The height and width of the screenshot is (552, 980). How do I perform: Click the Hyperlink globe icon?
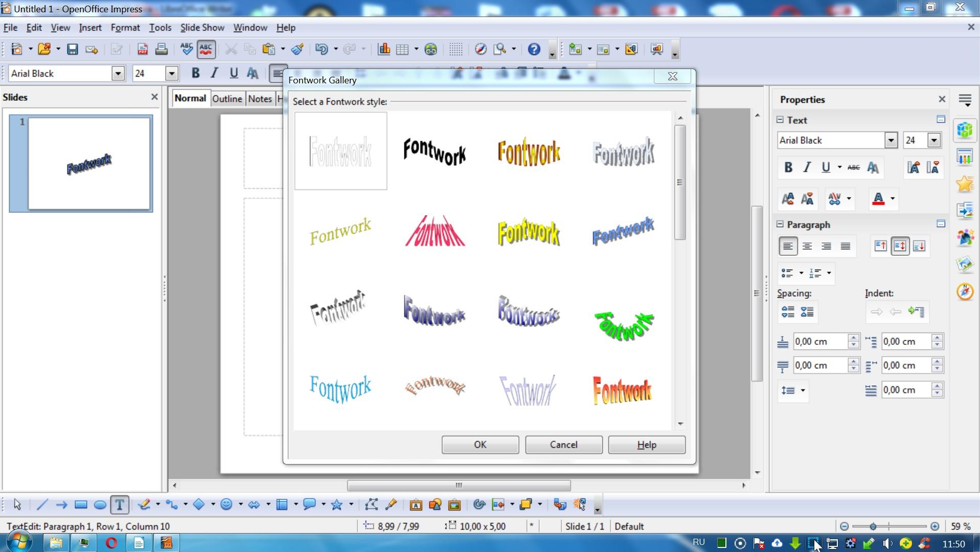pyautogui.click(x=431, y=49)
